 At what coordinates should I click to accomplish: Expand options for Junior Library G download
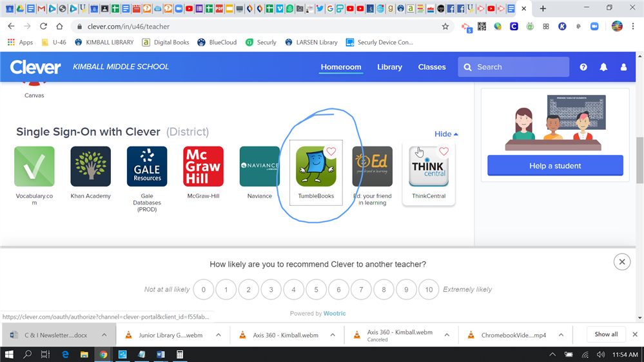pos(219,335)
